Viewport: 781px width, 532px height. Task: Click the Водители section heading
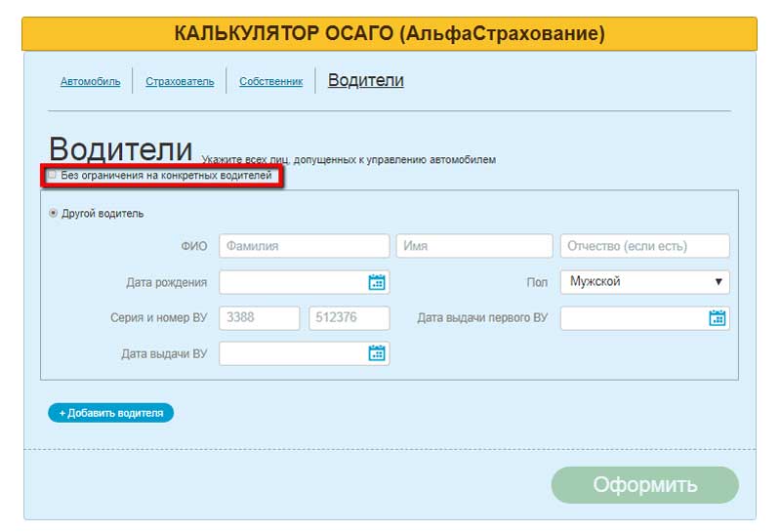120,149
